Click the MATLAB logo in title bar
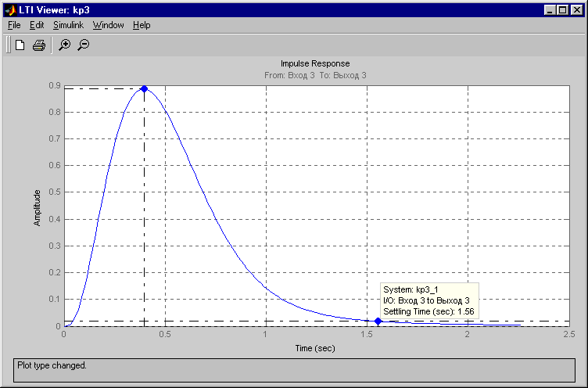This screenshot has height=388, width=588. click(x=9, y=9)
